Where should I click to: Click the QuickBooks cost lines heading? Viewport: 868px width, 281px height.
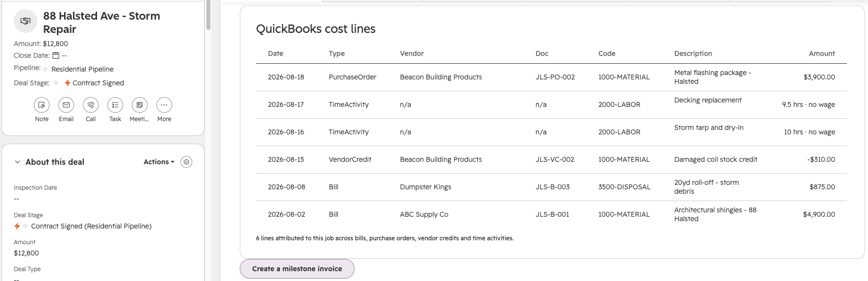(x=316, y=29)
